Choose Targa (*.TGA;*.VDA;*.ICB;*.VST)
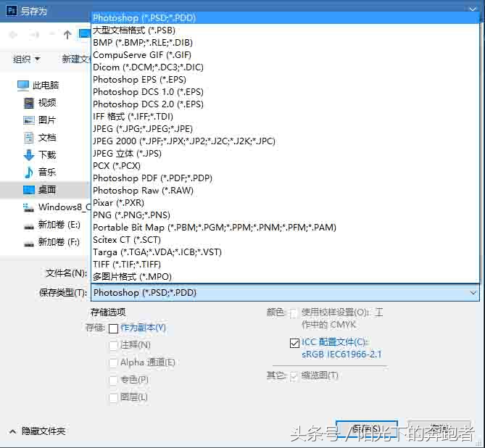 (285, 252)
